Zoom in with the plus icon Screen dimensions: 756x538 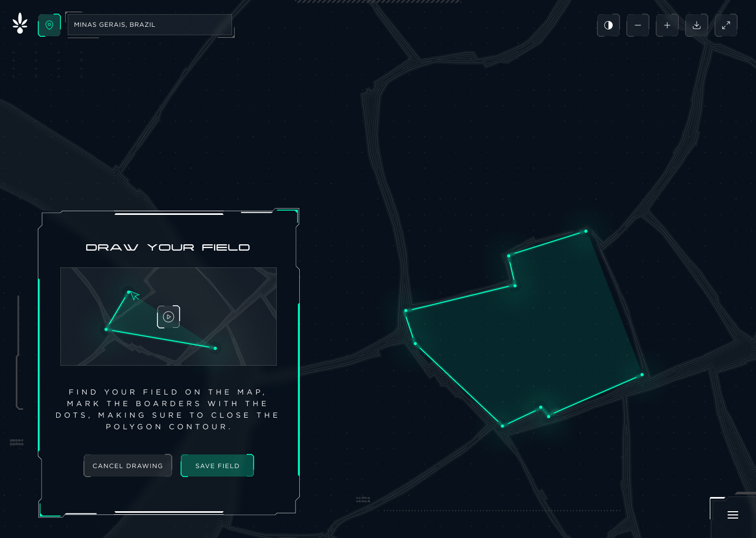(667, 25)
